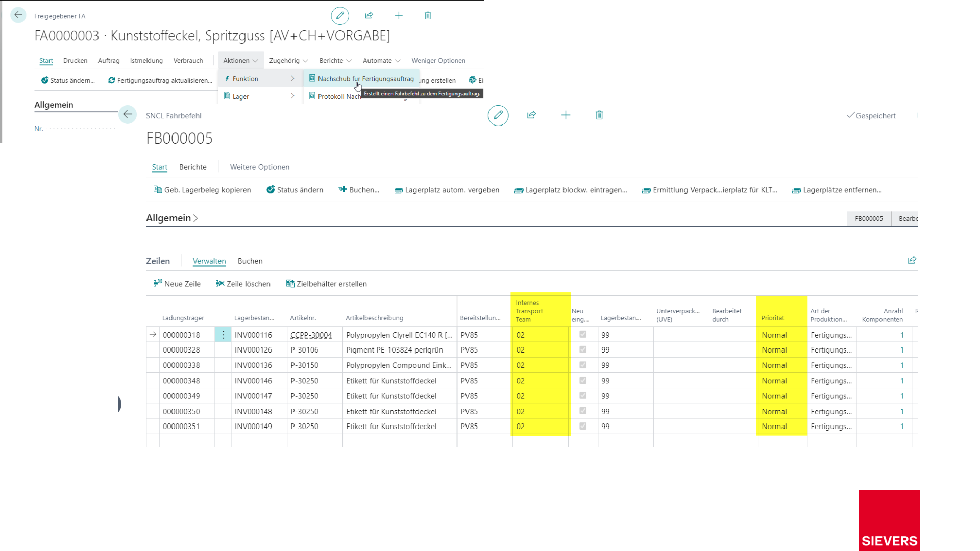
Task: Select Nachschub für Fertigungsauftrag
Action: click(361, 79)
